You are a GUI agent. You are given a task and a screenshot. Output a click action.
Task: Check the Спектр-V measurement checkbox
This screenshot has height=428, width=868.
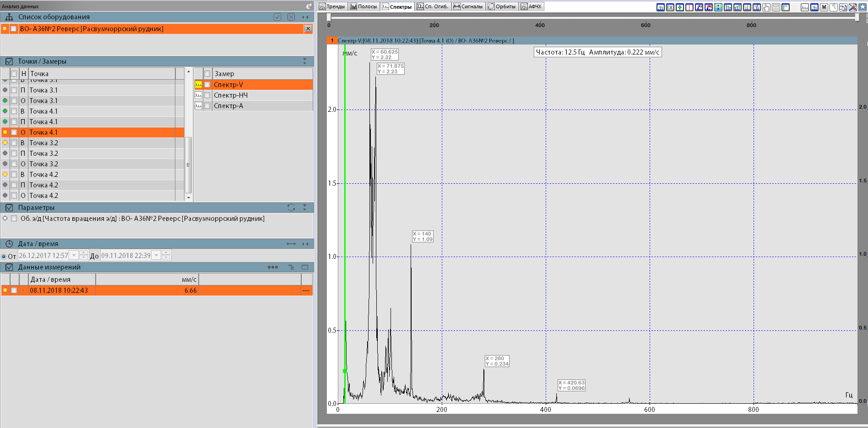[x=207, y=85]
